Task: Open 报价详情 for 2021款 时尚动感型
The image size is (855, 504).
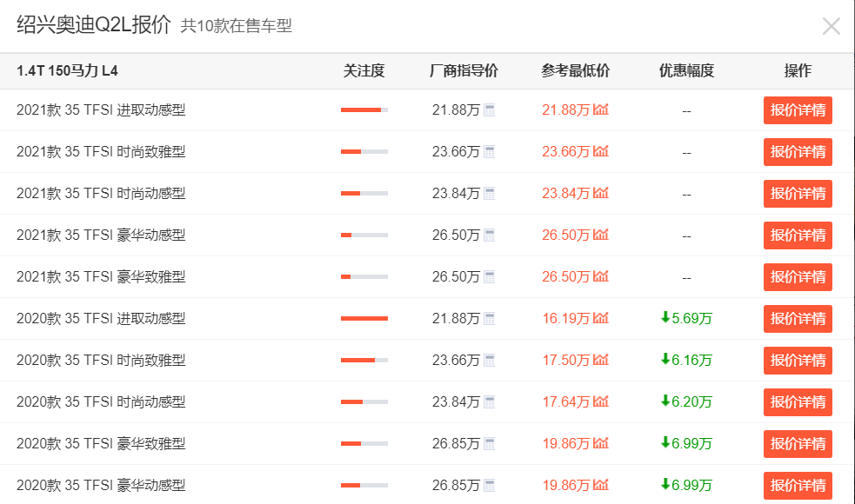Action: point(798,194)
